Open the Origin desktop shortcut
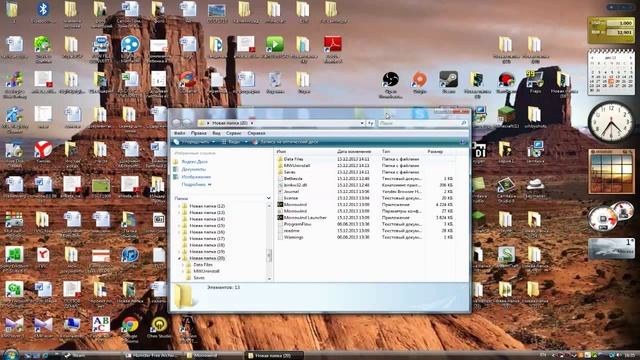 419,82
